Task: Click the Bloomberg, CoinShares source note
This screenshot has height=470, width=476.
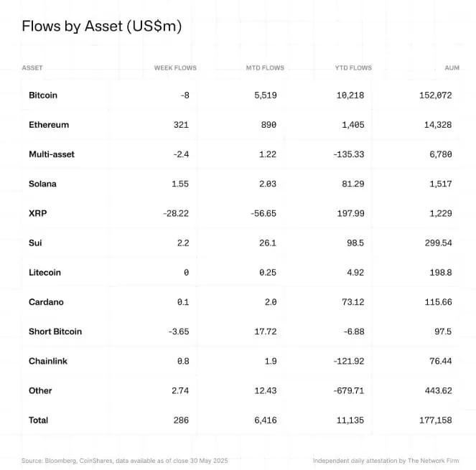Action: coord(124,461)
